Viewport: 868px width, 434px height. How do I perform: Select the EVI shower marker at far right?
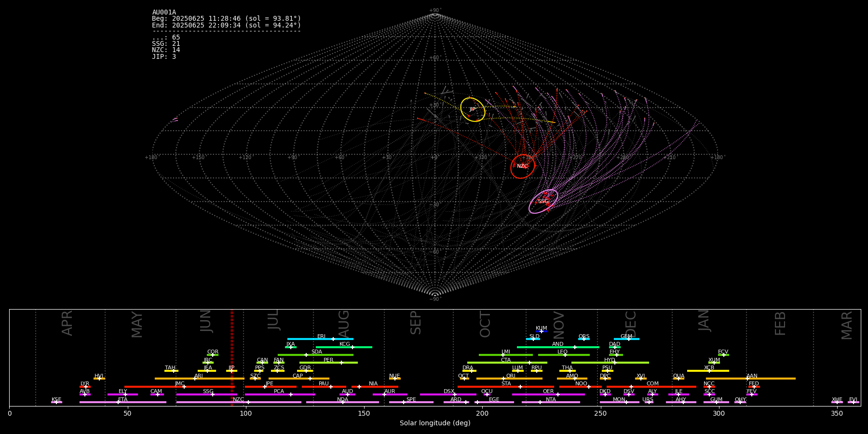tap(854, 402)
